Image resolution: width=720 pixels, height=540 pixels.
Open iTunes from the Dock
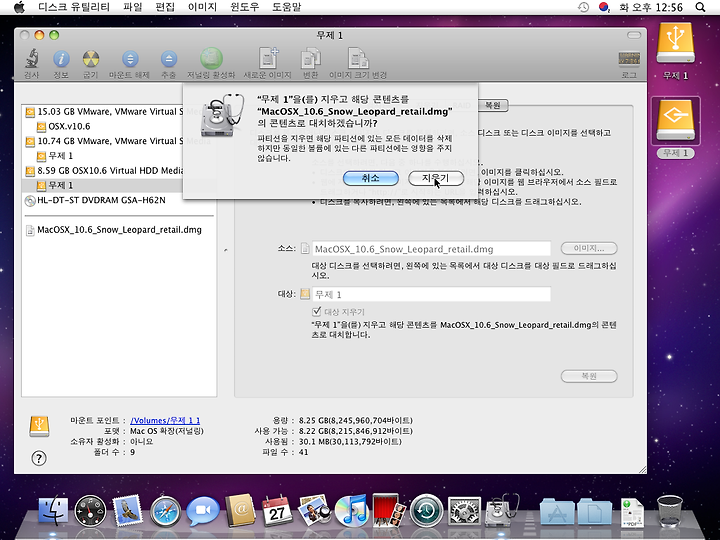[x=351, y=511]
